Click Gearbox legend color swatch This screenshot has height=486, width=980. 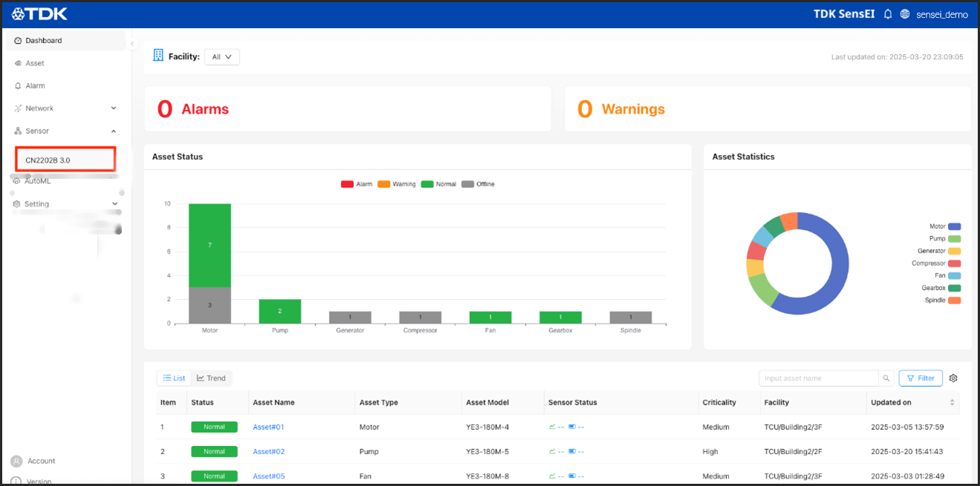[x=955, y=288]
